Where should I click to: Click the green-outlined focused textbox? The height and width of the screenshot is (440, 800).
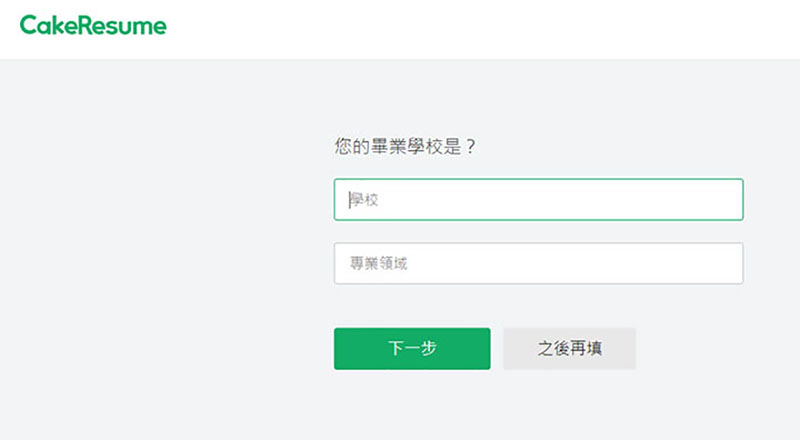tap(538, 200)
